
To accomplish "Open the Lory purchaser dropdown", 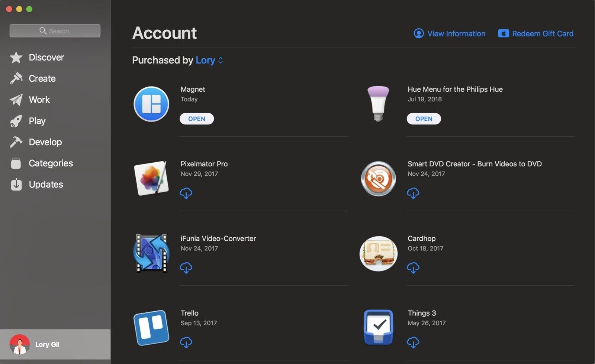I will (x=209, y=60).
